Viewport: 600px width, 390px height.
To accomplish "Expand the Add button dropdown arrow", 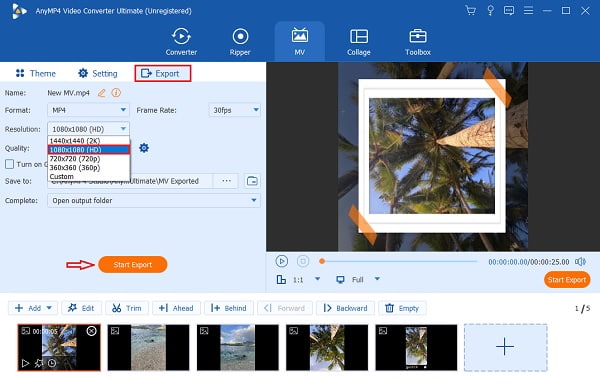I will pos(49,308).
